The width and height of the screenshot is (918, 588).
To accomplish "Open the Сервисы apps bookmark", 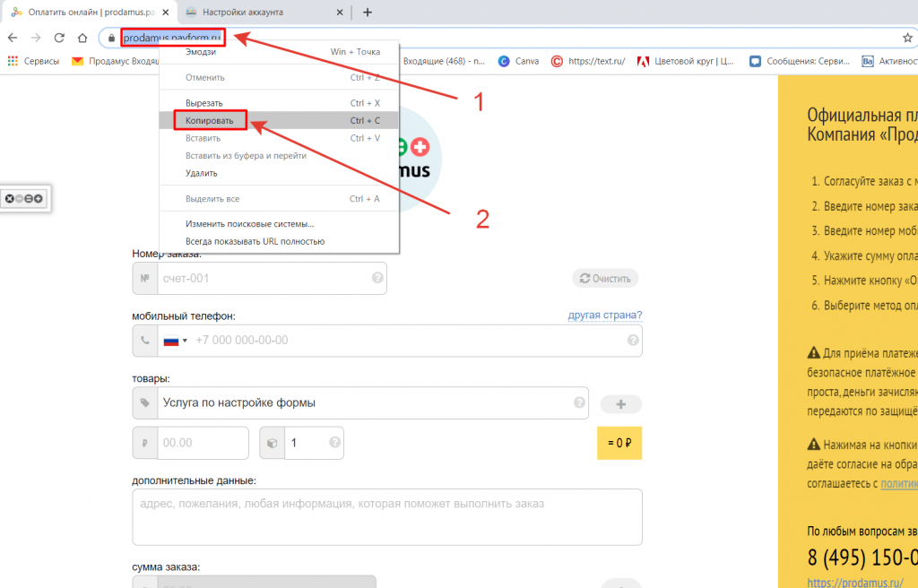I will (x=32, y=62).
